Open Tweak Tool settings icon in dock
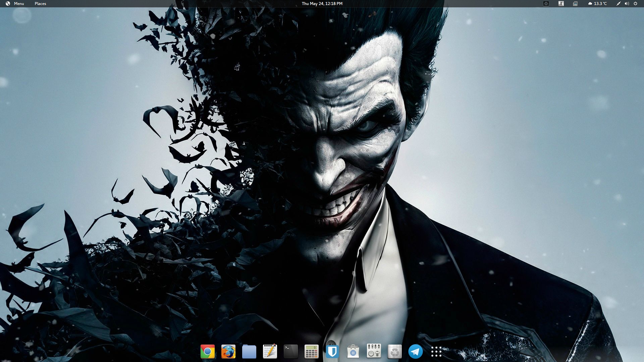Screen dimensions: 644x362 (374, 352)
